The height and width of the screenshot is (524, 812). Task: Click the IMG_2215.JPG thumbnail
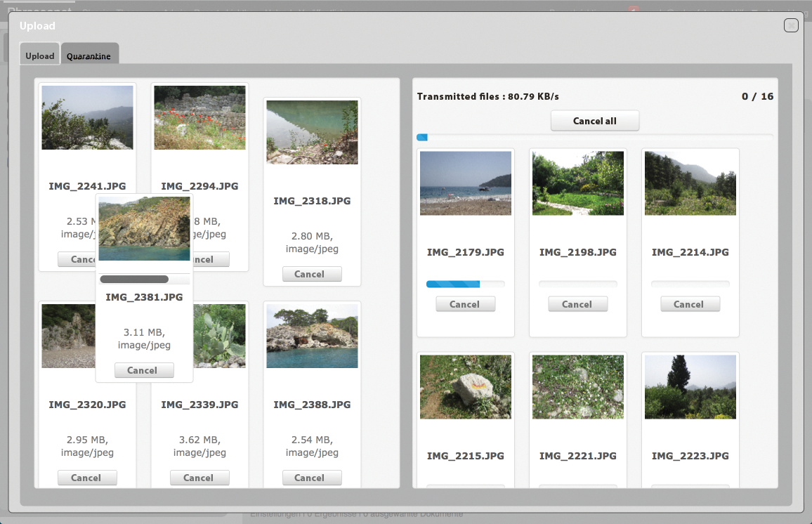tap(465, 386)
